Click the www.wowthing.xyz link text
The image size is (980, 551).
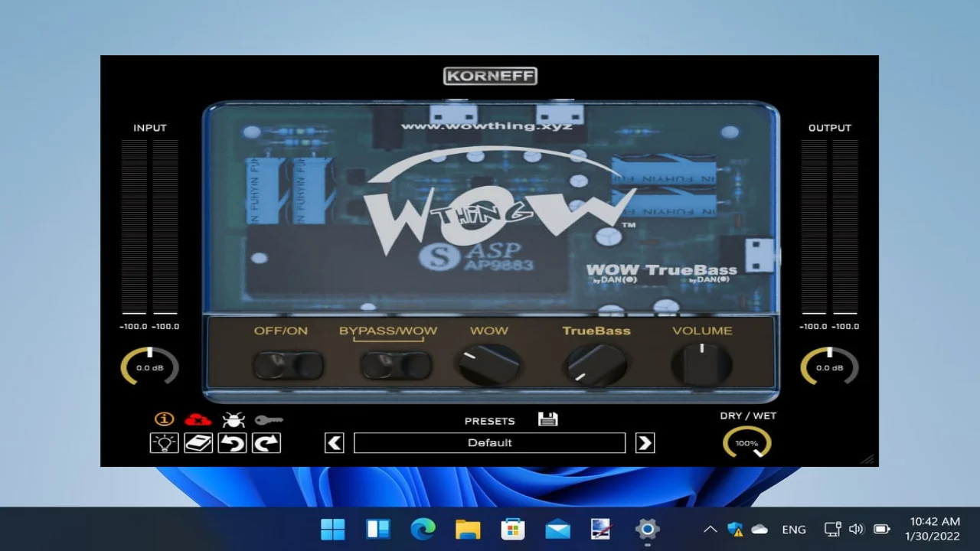pos(486,126)
